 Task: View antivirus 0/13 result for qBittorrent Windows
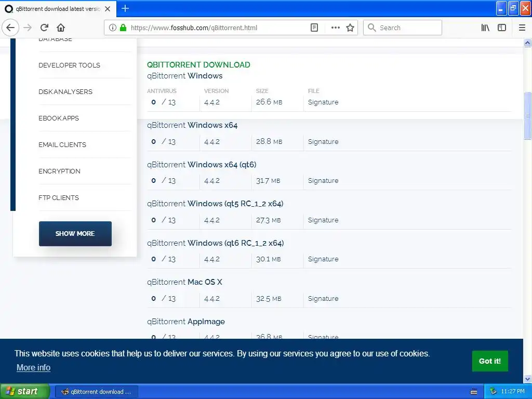163,102
